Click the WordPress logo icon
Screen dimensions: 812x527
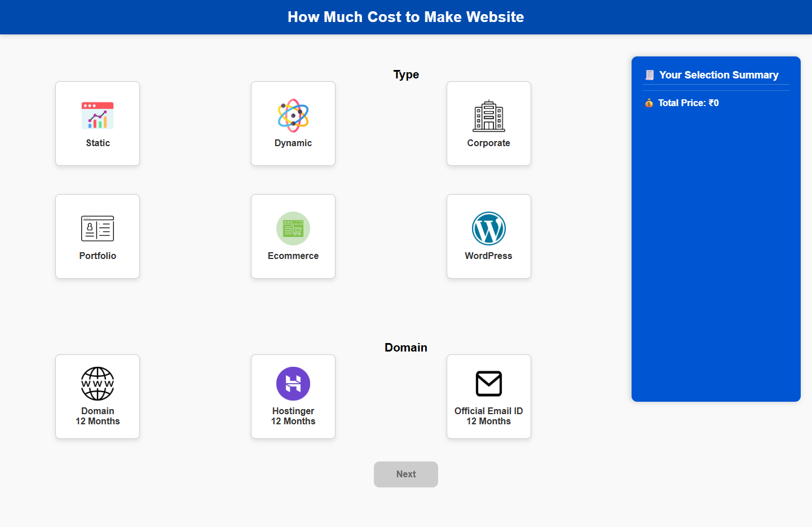pyautogui.click(x=488, y=229)
